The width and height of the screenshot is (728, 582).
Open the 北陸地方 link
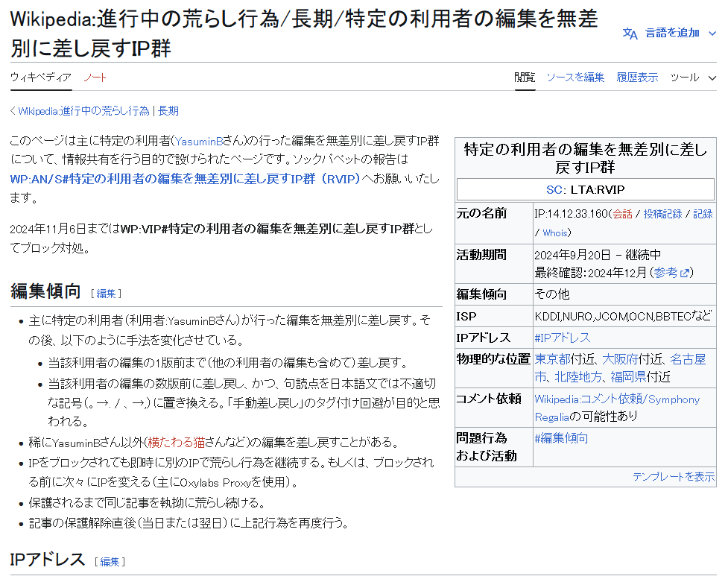pyautogui.click(x=578, y=377)
